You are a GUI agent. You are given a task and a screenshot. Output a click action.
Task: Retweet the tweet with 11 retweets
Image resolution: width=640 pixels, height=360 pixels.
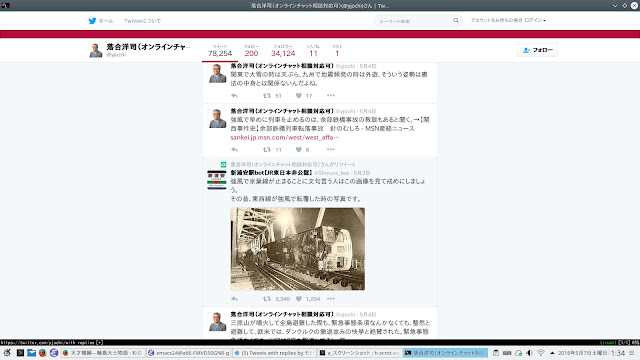coord(267,149)
